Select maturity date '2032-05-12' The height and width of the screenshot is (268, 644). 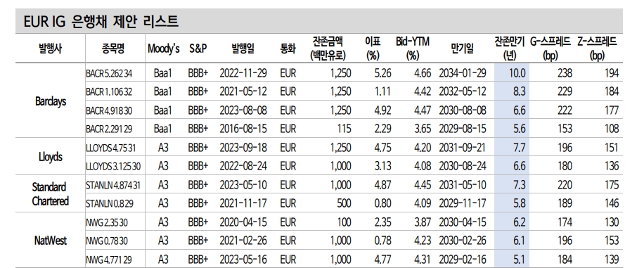pos(463,91)
